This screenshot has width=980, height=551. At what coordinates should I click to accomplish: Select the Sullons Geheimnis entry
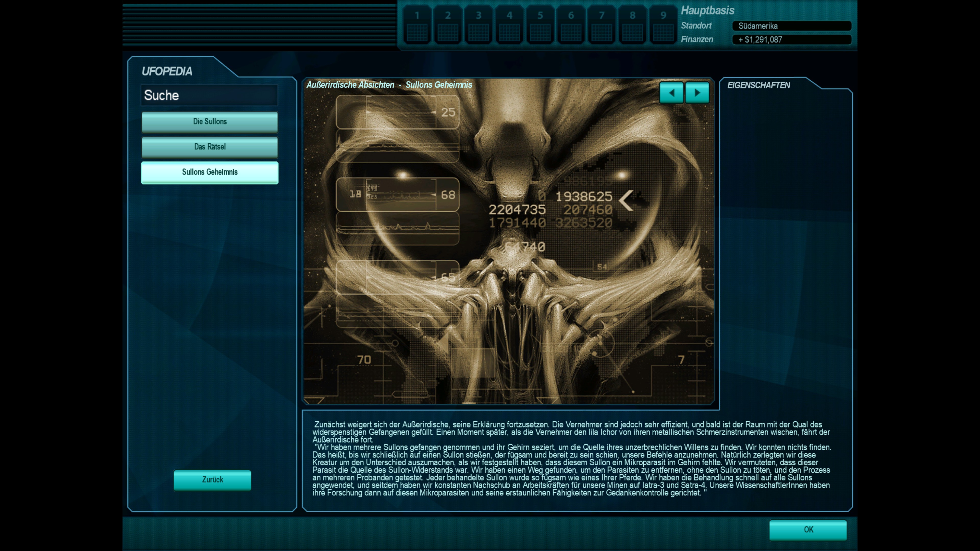pyautogui.click(x=210, y=172)
